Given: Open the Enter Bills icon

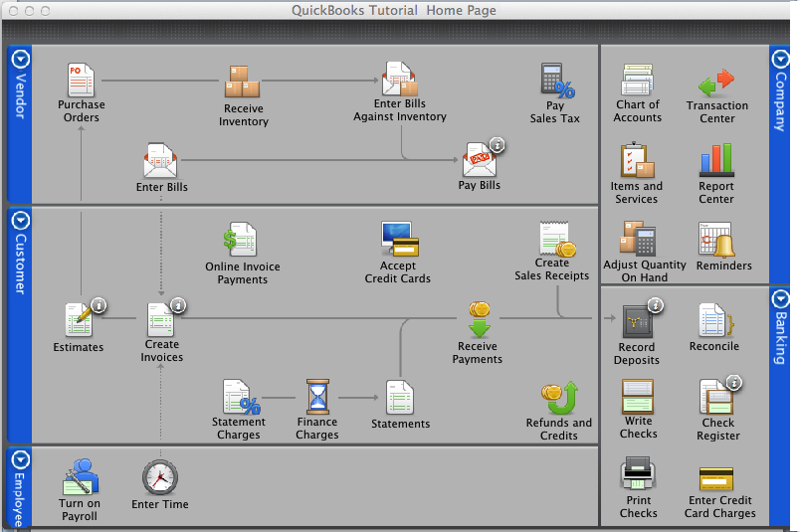Looking at the screenshot, I should pos(161,160).
